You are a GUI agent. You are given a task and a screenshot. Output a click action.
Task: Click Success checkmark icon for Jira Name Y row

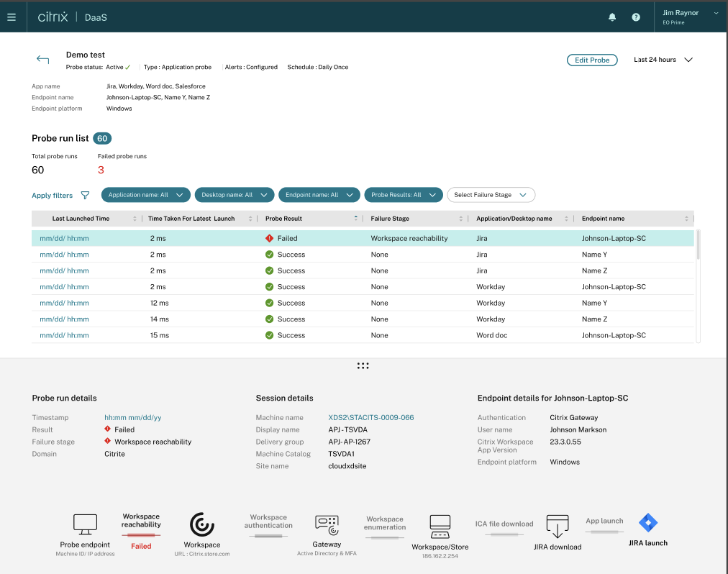click(x=269, y=255)
